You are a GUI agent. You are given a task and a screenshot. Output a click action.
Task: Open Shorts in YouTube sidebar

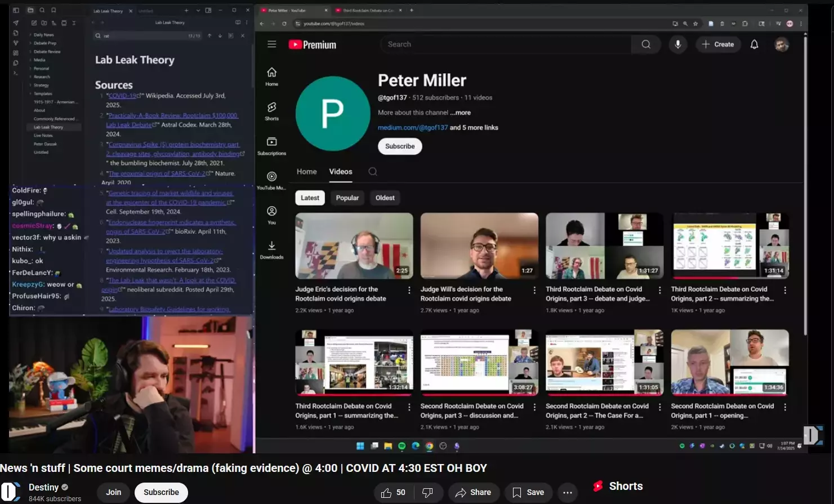coord(272,111)
